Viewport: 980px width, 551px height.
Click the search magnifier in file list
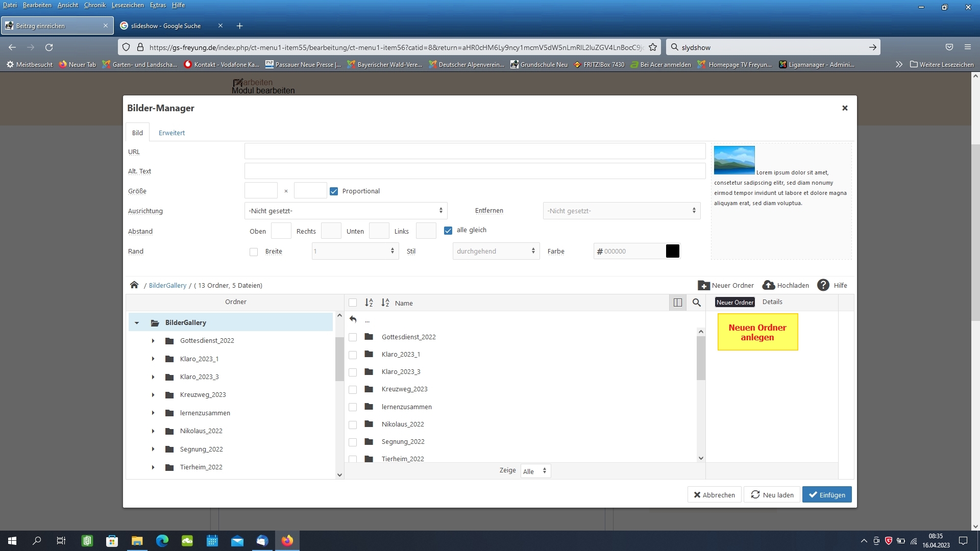[x=696, y=303]
